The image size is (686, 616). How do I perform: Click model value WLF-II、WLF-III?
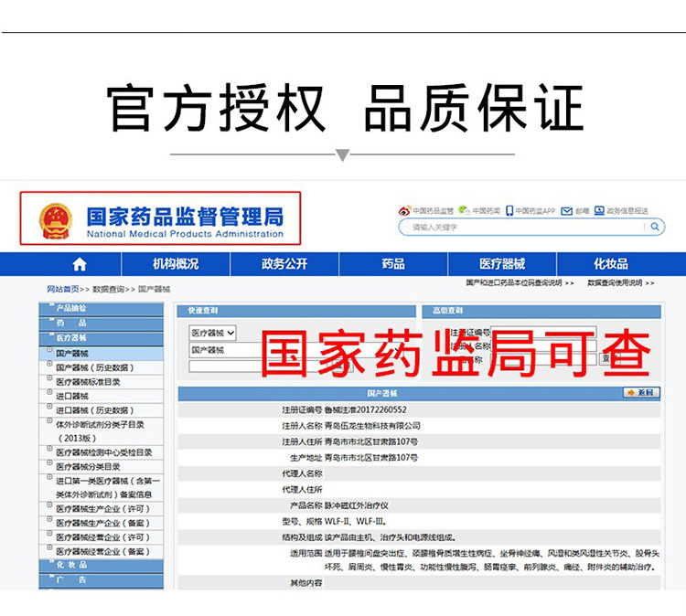tap(355, 521)
